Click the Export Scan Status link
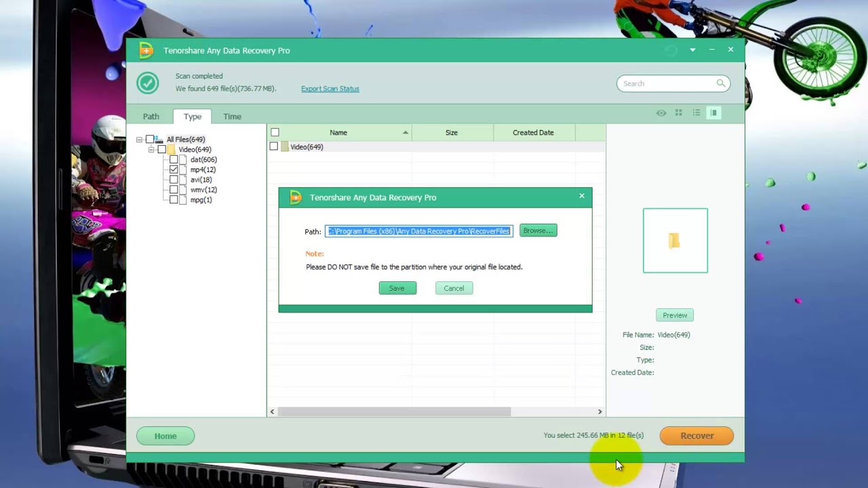The height and width of the screenshot is (488, 868). pos(330,89)
